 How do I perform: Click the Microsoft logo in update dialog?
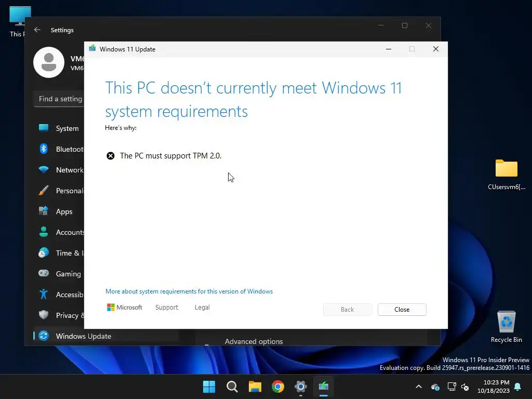coord(125,308)
